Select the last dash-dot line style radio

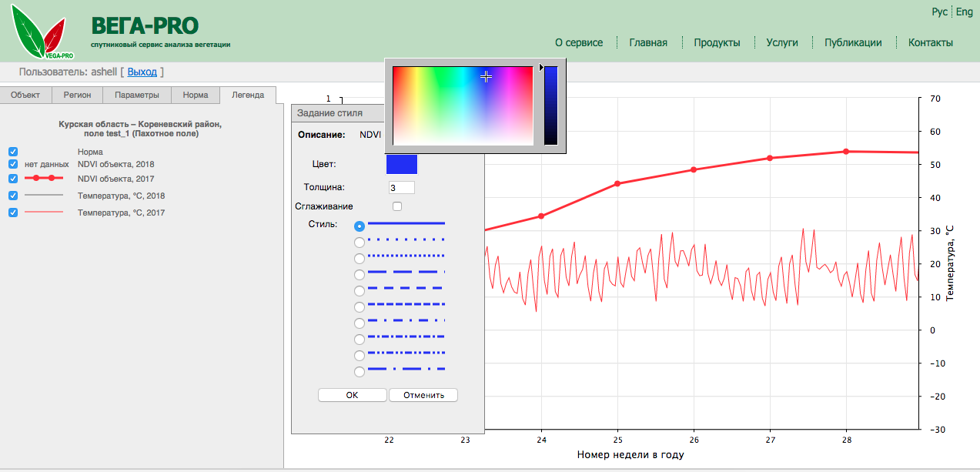tap(360, 372)
